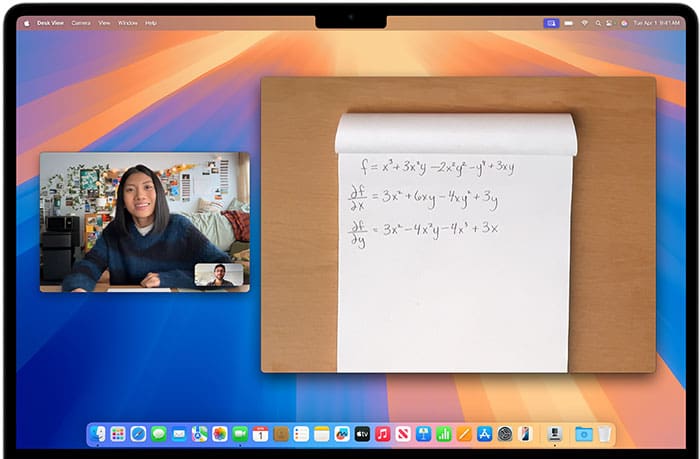Viewport: 700px width, 459px height.
Task: Open the Apple TV app
Action: coord(362,434)
